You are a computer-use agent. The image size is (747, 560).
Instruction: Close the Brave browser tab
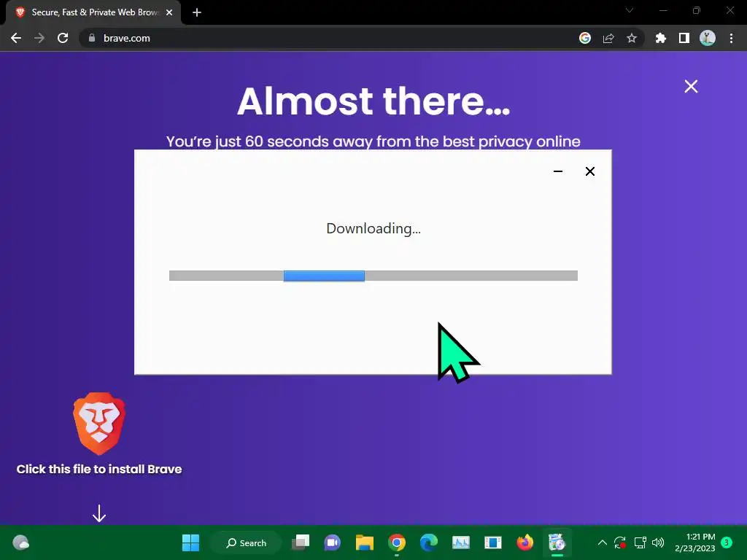point(169,12)
